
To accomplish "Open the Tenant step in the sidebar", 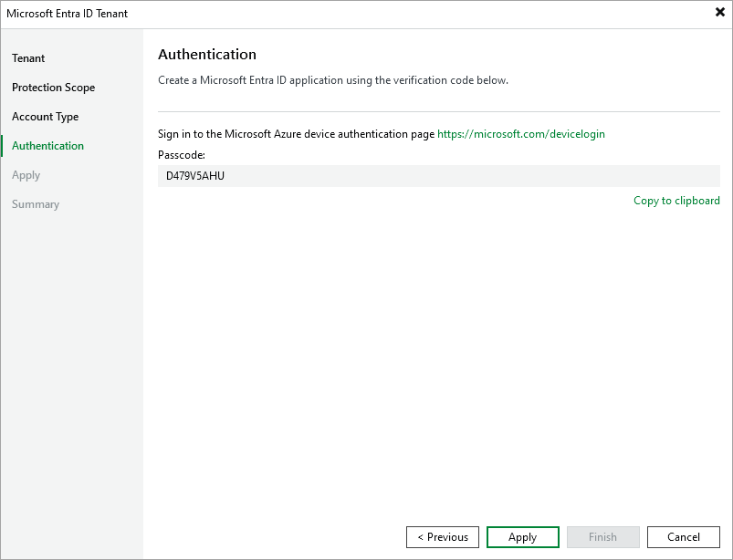I will click(x=28, y=57).
